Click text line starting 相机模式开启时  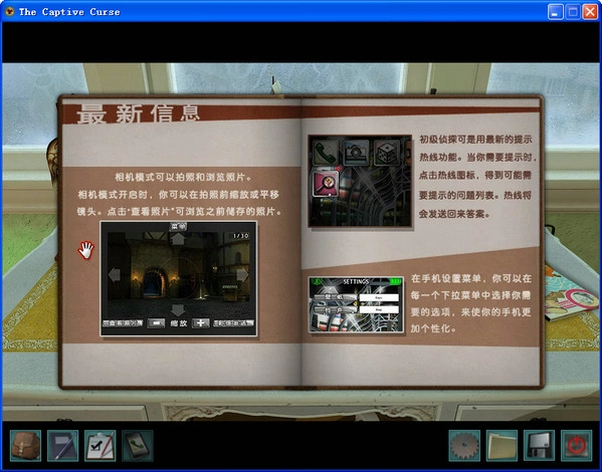coord(179,194)
